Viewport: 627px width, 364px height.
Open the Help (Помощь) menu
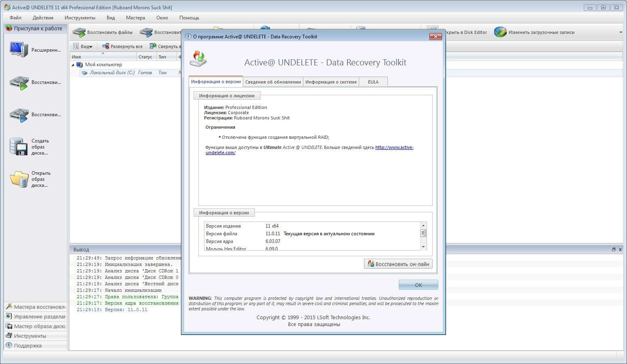(x=189, y=18)
